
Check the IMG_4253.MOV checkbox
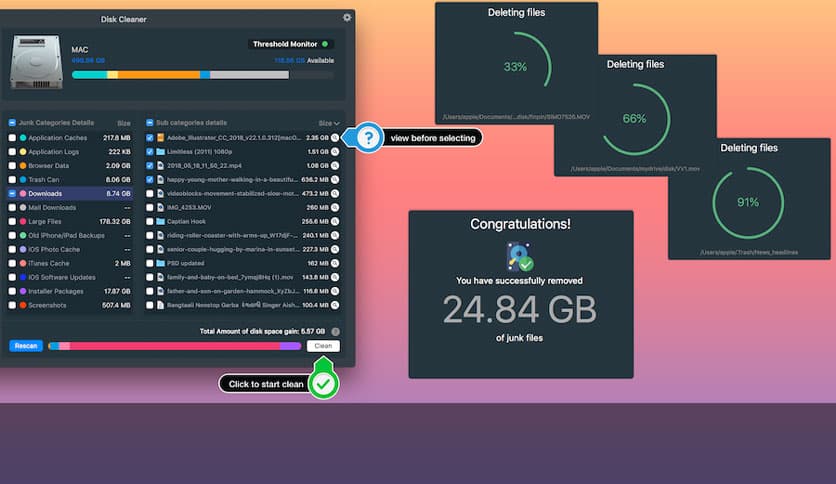(150, 207)
